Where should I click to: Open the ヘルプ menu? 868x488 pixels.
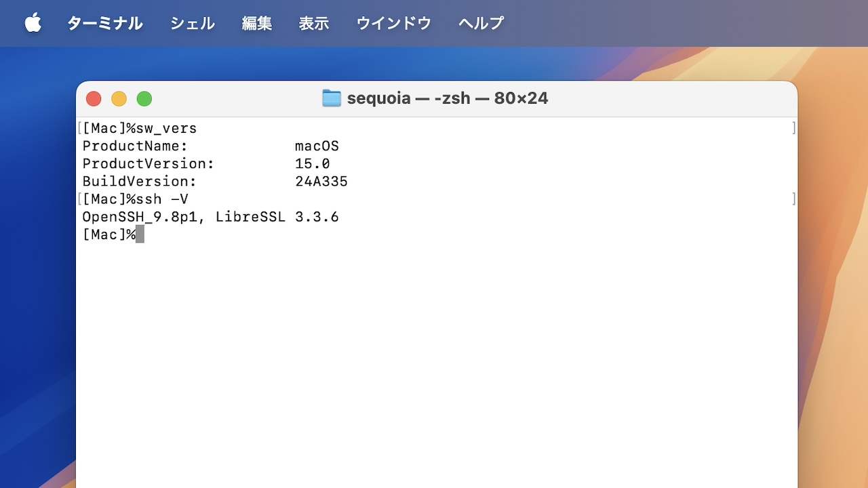[481, 23]
